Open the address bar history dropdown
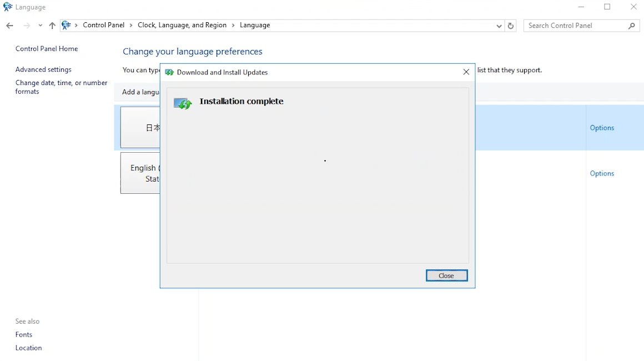The width and height of the screenshot is (644, 361). coord(499,26)
